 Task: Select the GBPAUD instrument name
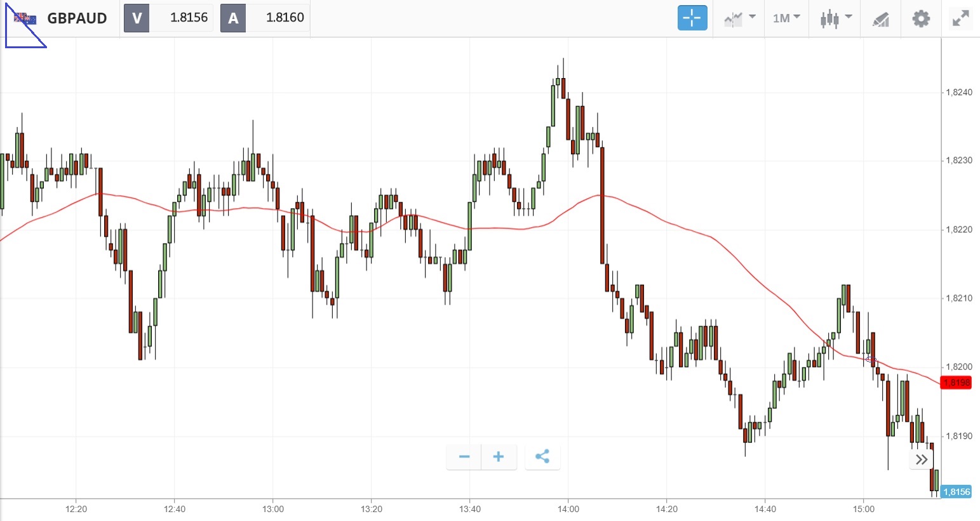click(77, 18)
